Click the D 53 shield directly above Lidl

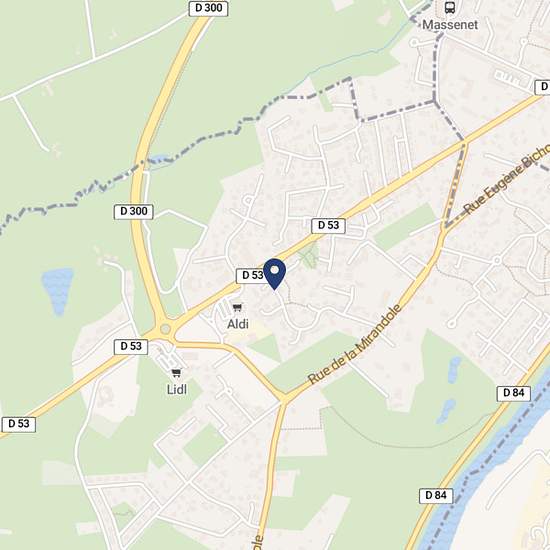131,347
